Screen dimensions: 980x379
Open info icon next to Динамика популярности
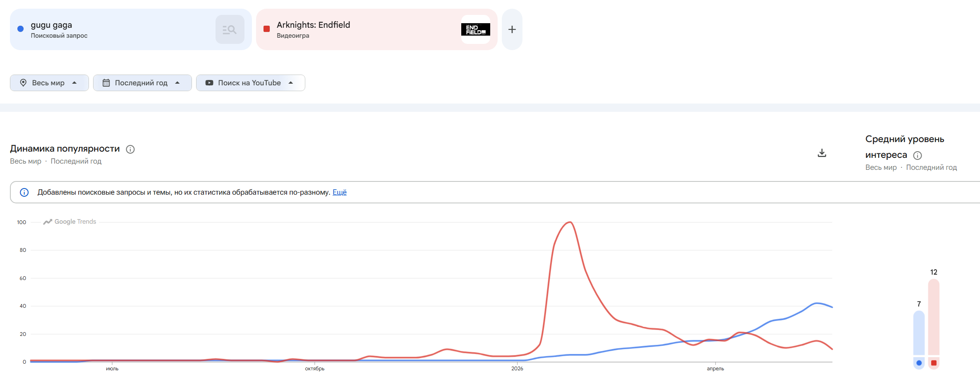pyautogui.click(x=130, y=149)
